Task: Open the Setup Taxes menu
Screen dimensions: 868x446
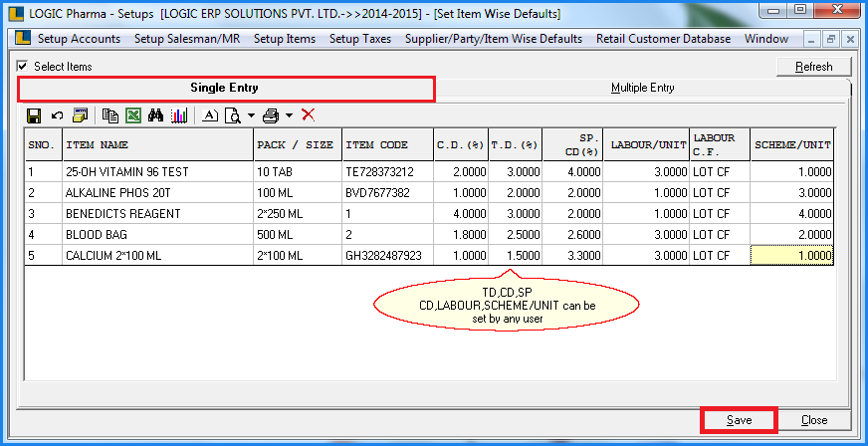Action: tap(360, 39)
